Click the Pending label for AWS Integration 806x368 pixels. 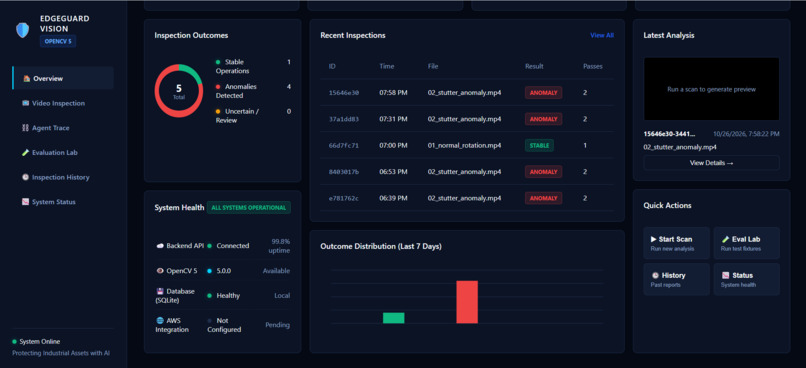[x=278, y=325]
